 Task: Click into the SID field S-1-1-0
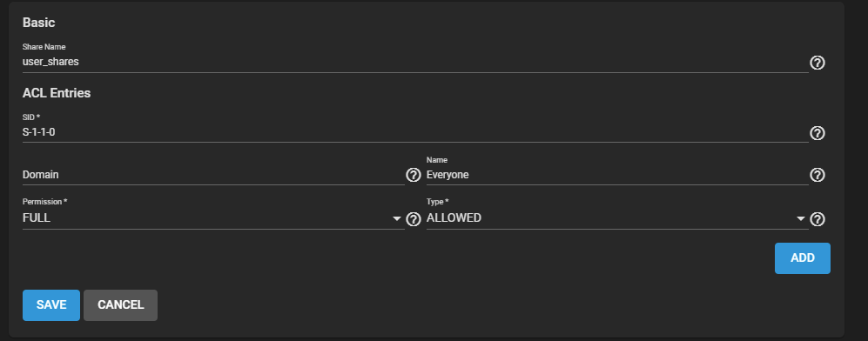point(415,132)
